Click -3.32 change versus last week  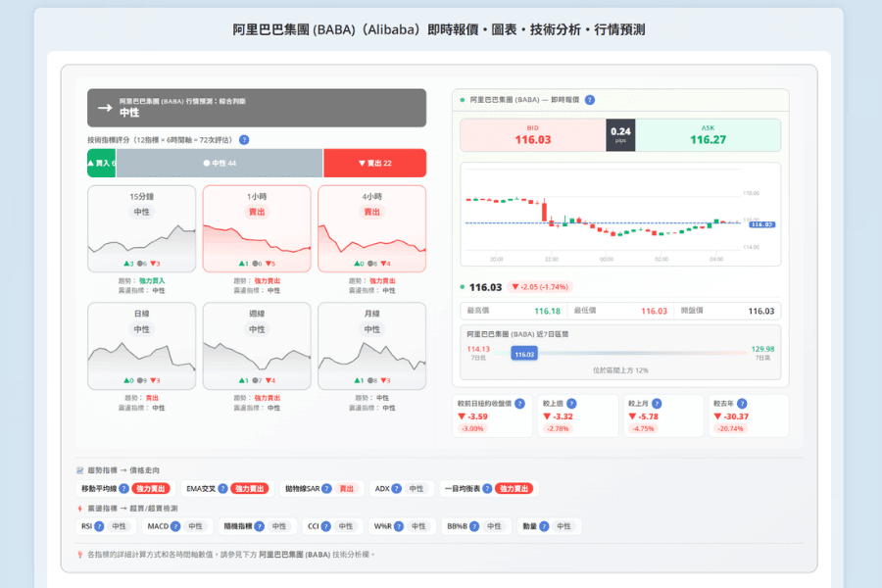coord(558,416)
